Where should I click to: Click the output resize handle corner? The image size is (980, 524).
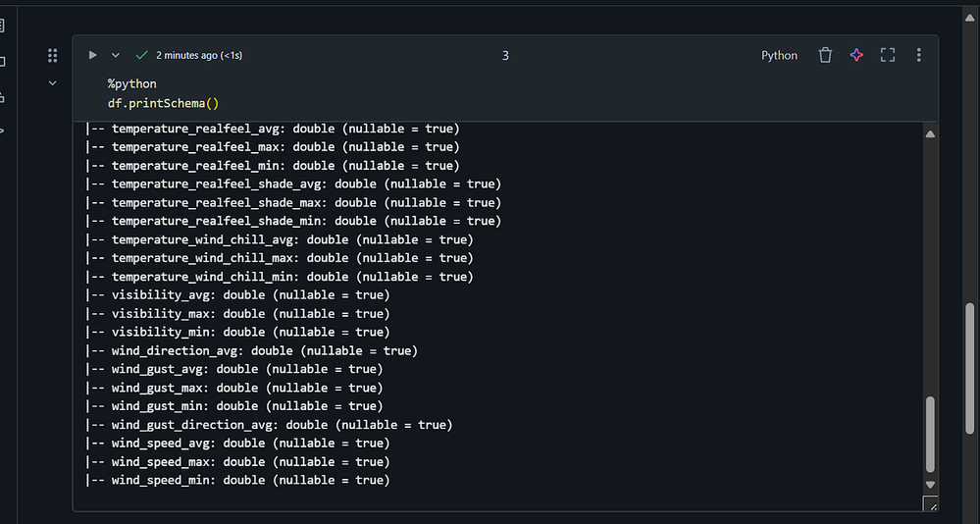(x=931, y=503)
